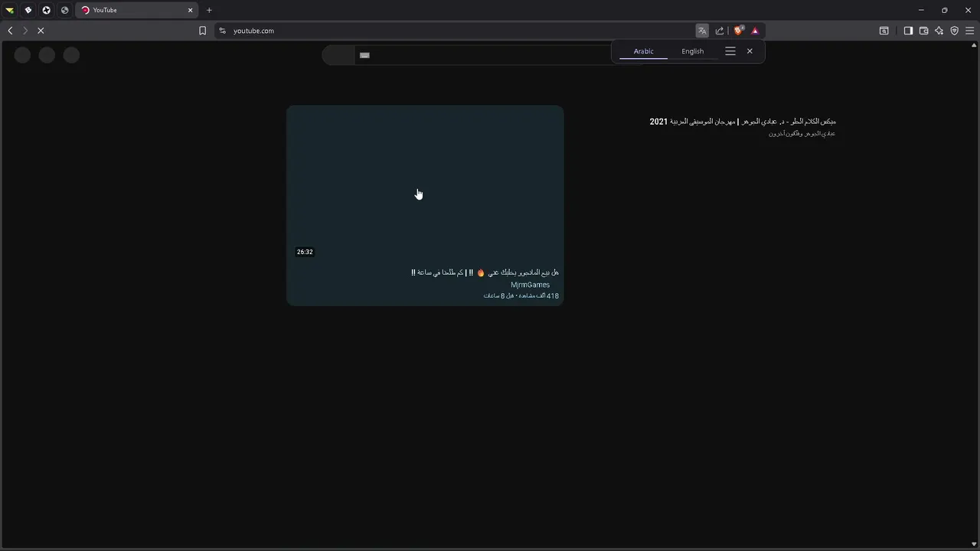The height and width of the screenshot is (551, 980).
Task: View site information for youtube.com
Action: 222,31
